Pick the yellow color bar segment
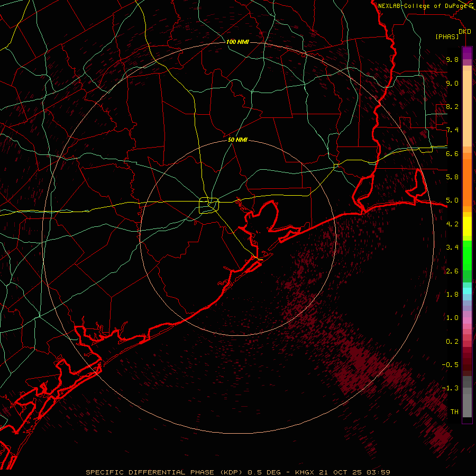Image resolution: width=476 pixels, height=476 pixels. [467, 226]
